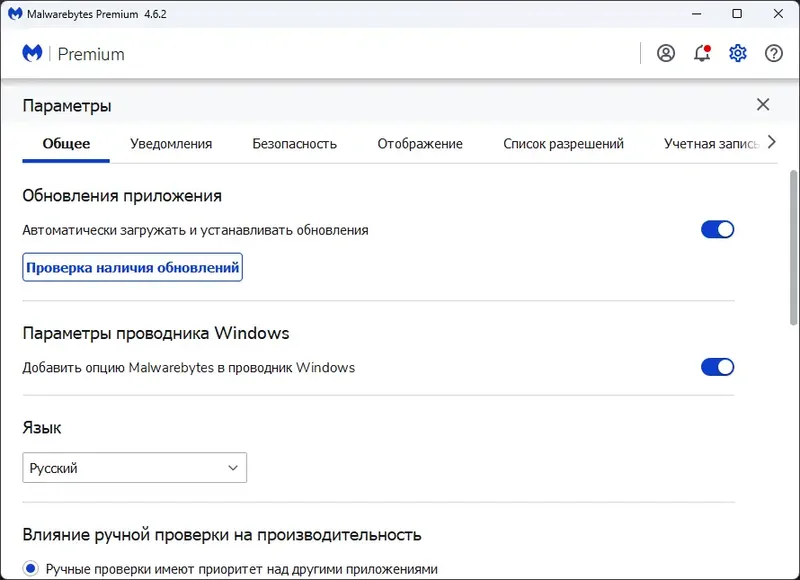Screen dimensions: 800x580
Task: Click the right chevron to reveal more tabs
Action: coord(771,142)
